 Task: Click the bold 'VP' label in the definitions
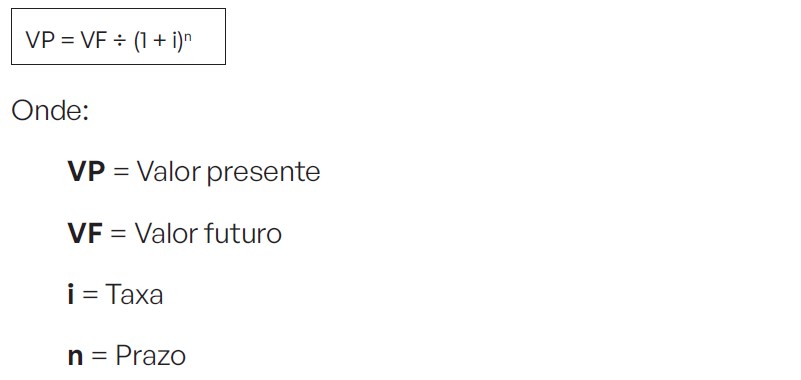pos(86,172)
